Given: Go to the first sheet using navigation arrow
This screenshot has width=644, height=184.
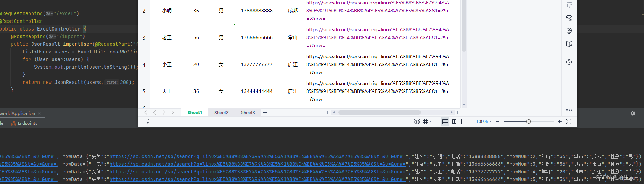Looking at the screenshot, I should pyautogui.click(x=145, y=112).
